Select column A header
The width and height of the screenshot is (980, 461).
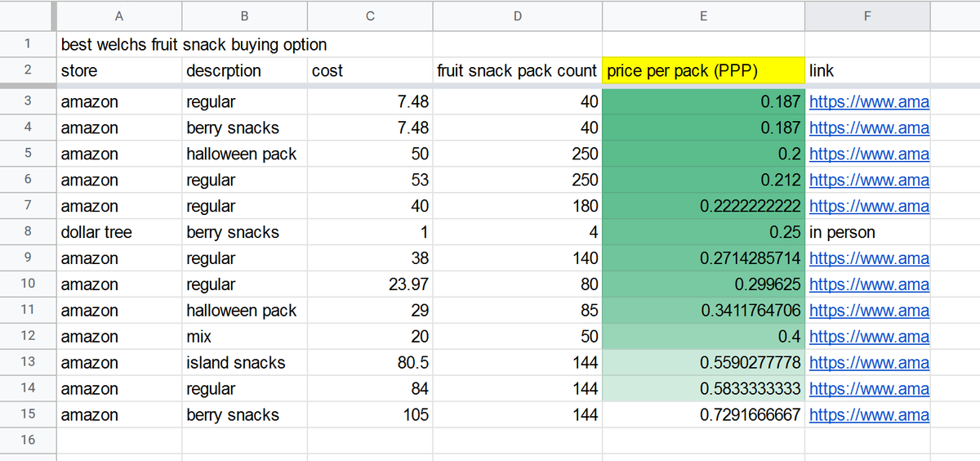(x=119, y=16)
